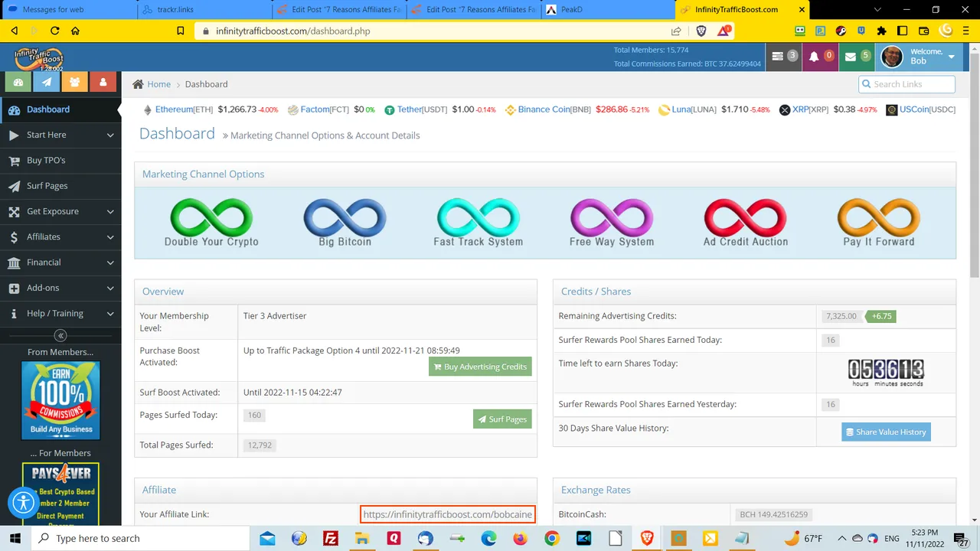Click the Brave Rewards triangle icon
This screenshot has width=980, height=551.
[x=724, y=31]
